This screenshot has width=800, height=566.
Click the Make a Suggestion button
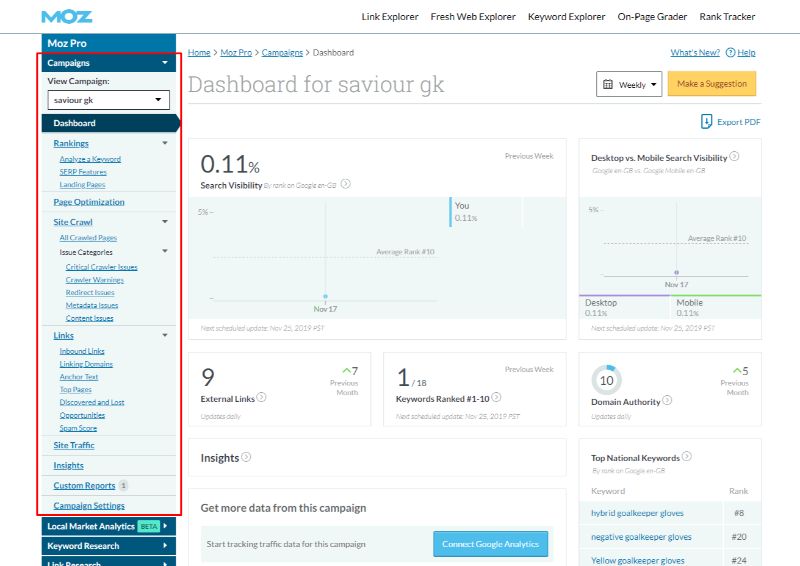tap(712, 84)
